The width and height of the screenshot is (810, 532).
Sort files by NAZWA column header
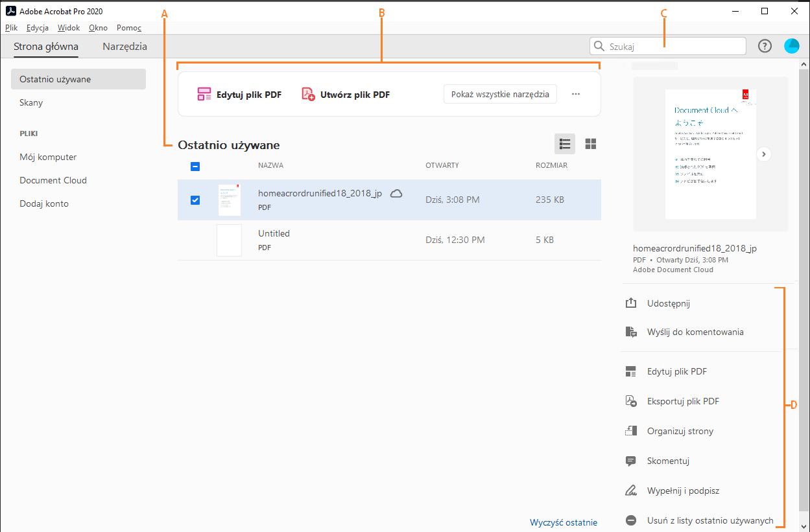(x=270, y=165)
